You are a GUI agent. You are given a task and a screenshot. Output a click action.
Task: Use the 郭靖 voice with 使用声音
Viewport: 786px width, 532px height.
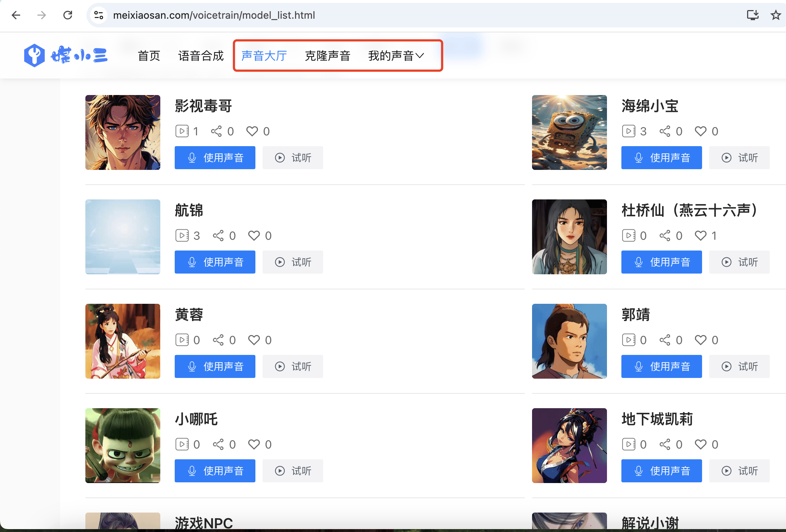[661, 366]
